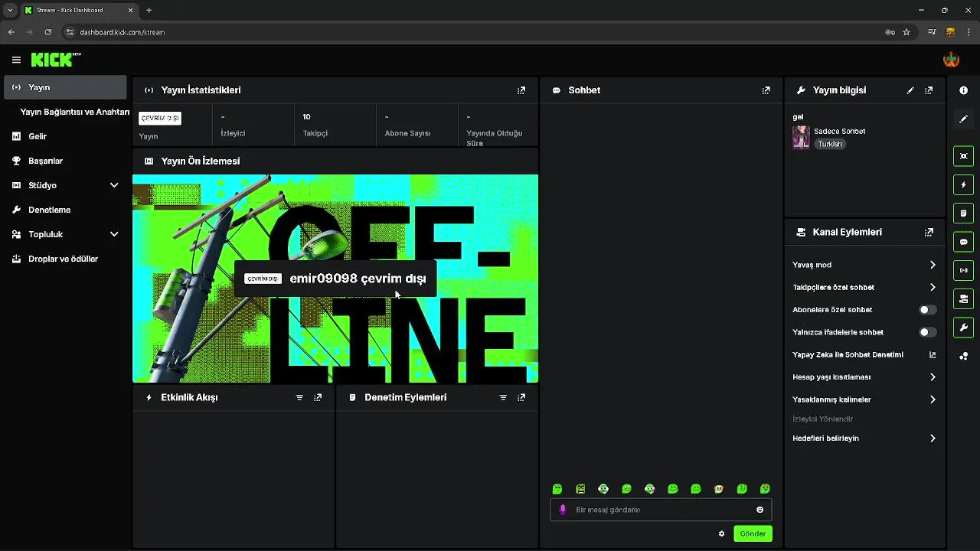Pop out the Etkinlik Akışı panel

pyautogui.click(x=318, y=398)
